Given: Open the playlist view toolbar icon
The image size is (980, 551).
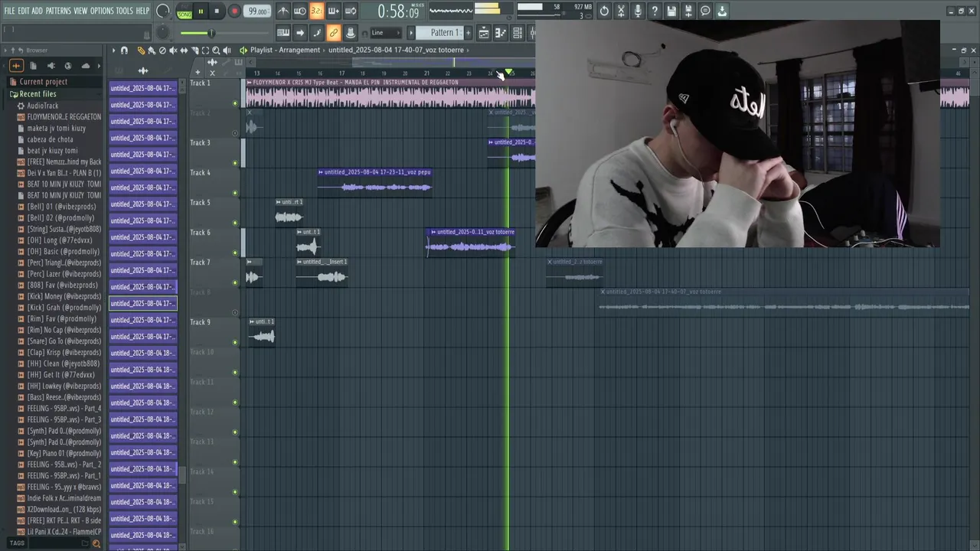Looking at the screenshot, I should click(484, 33).
